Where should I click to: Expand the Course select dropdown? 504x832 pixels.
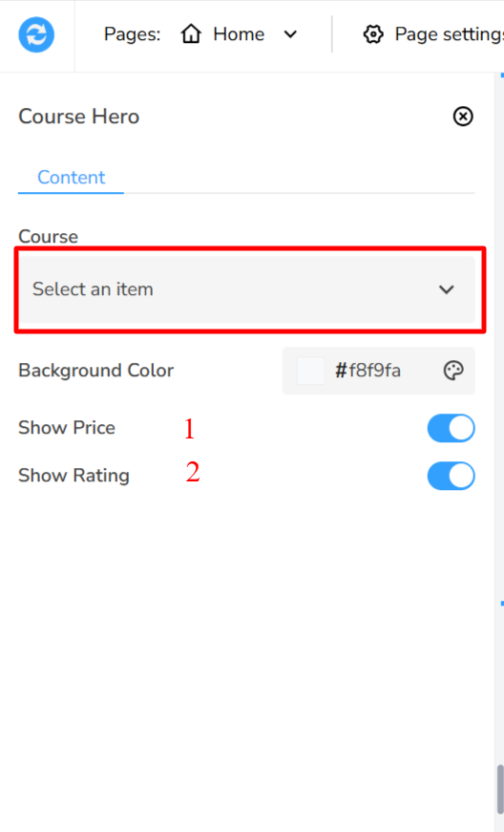pos(247,289)
